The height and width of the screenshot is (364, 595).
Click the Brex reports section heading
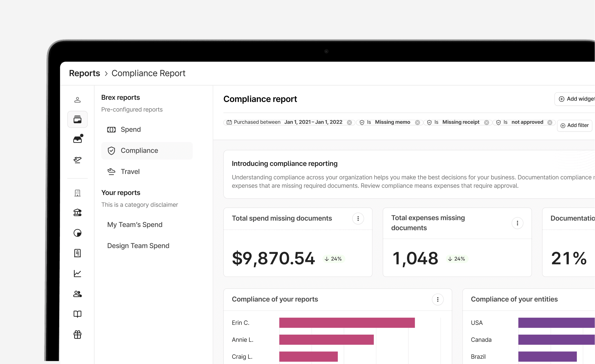coord(121,98)
